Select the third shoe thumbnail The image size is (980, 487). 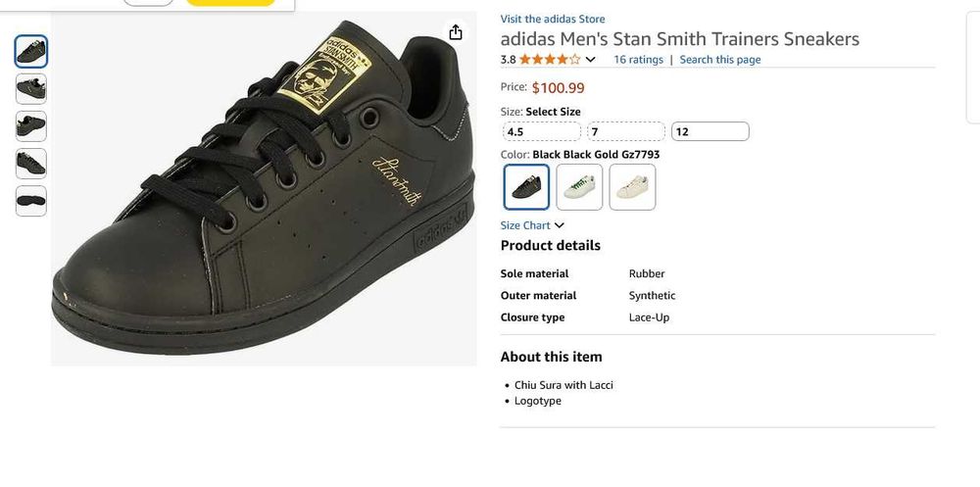31,125
